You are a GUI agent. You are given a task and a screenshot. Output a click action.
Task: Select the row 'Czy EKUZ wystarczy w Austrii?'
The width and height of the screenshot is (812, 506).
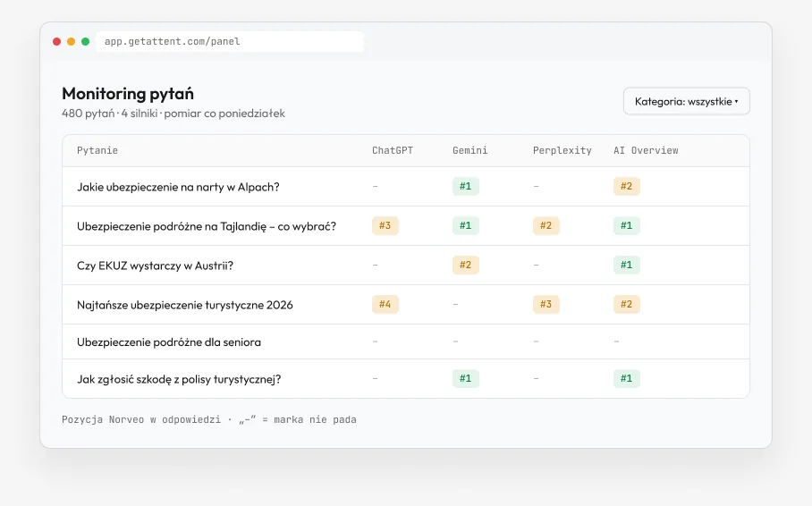406,266
